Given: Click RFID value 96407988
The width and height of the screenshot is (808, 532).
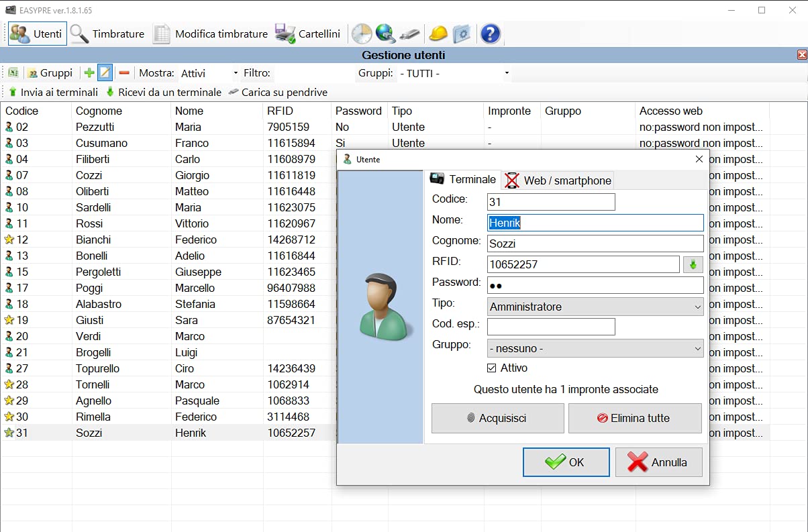Looking at the screenshot, I should (291, 288).
